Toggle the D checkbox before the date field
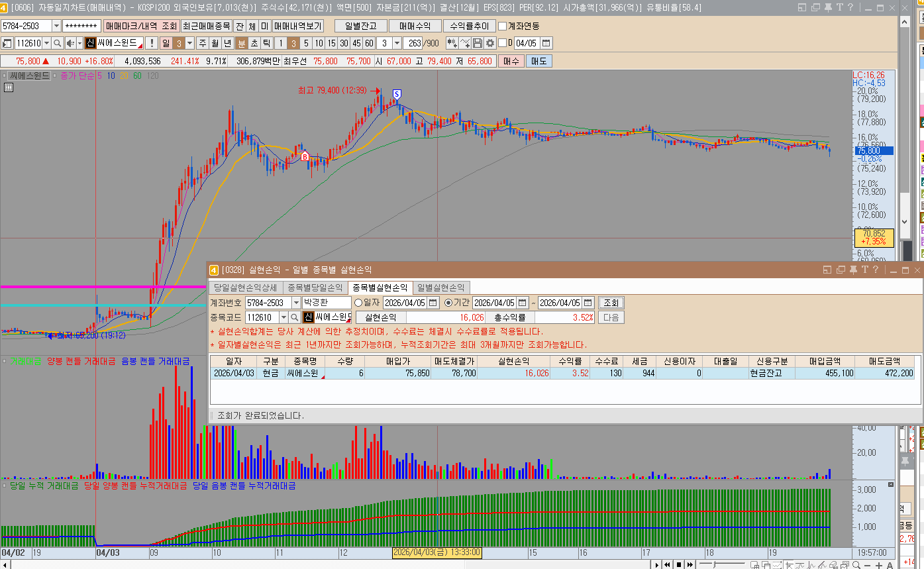924x569 pixels. coord(502,43)
